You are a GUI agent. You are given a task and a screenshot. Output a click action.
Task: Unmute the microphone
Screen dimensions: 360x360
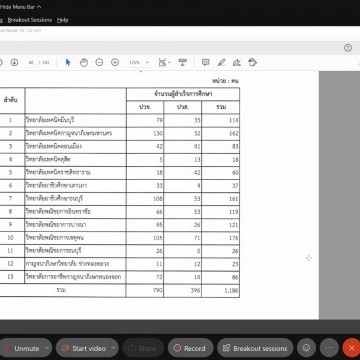pyautogui.click(x=22, y=348)
